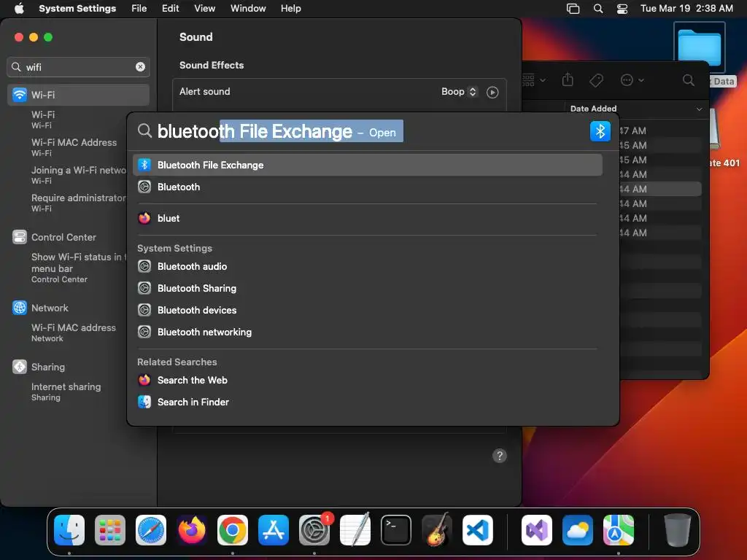Launch Safari from the Dock
The height and width of the screenshot is (560, 747).
[151, 530]
